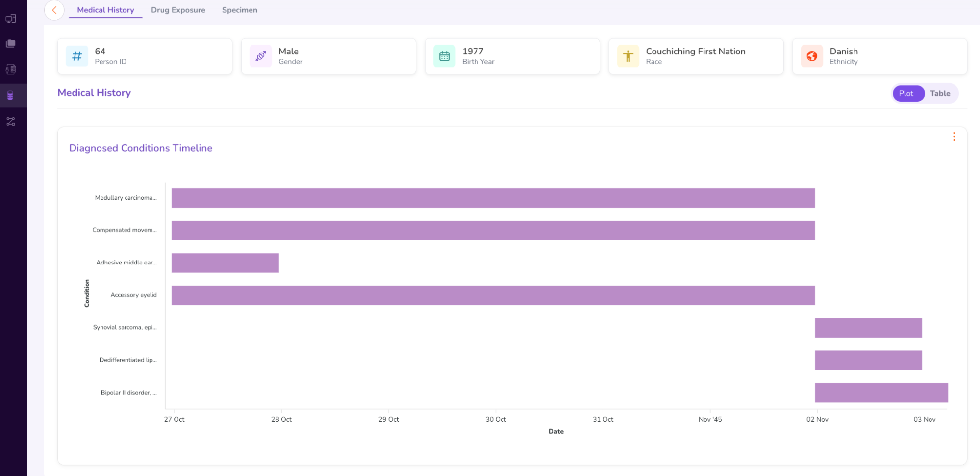Open the pipeline workflow sidebar icon

click(11, 121)
